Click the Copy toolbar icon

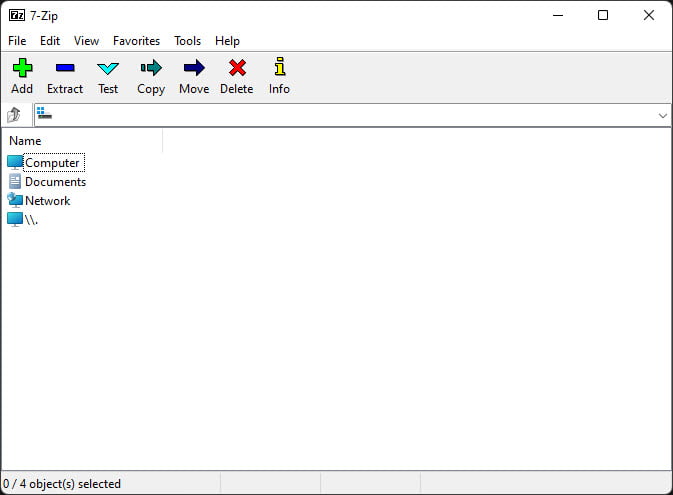pos(151,68)
